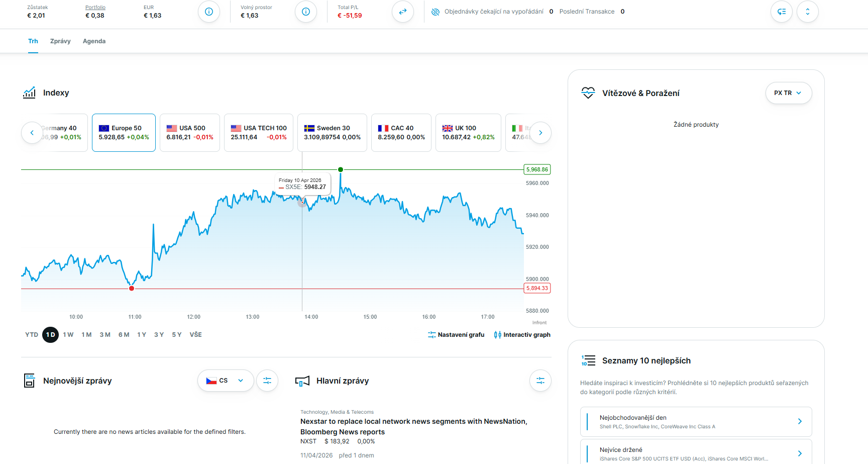Open the filter icon next to CS language selector
Image resolution: width=868 pixels, height=464 pixels.
267,381
